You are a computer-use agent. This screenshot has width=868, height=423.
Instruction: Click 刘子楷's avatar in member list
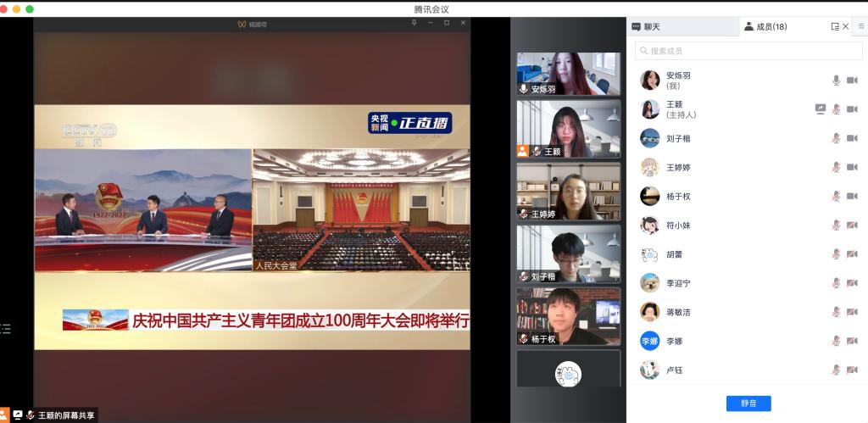650,138
